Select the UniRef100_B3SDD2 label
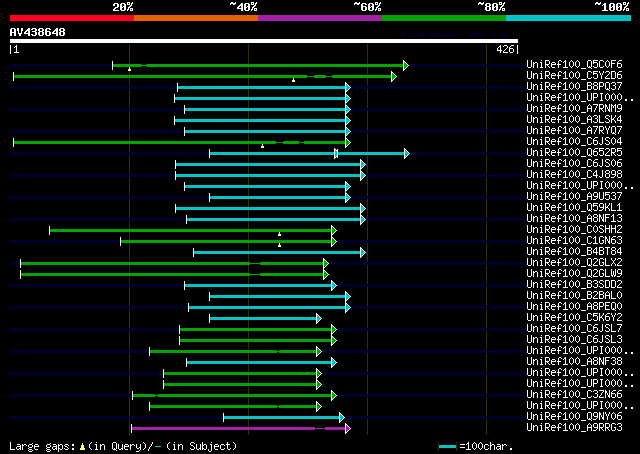 tap(574, 285)
